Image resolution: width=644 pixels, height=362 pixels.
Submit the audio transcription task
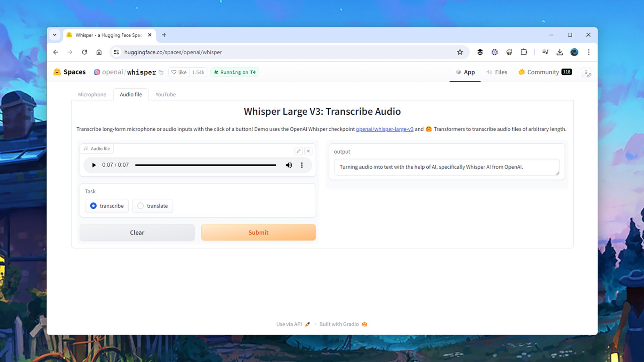pyautogui.click(x=258, y=232)
